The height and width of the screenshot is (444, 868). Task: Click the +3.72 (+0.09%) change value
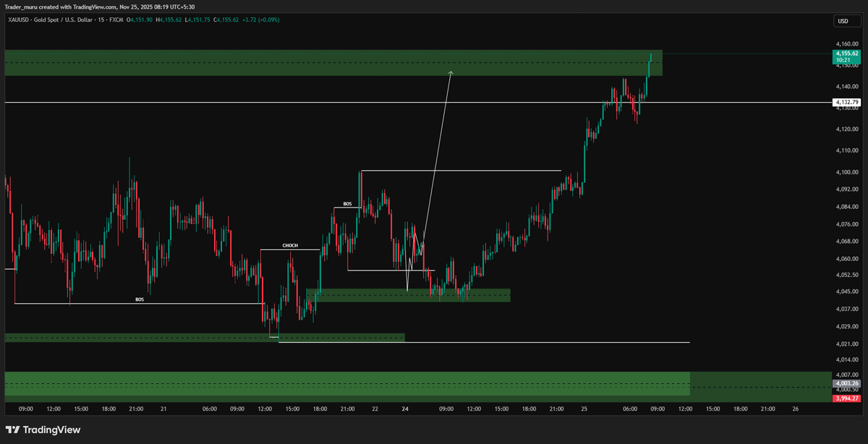tap(262, 20)
